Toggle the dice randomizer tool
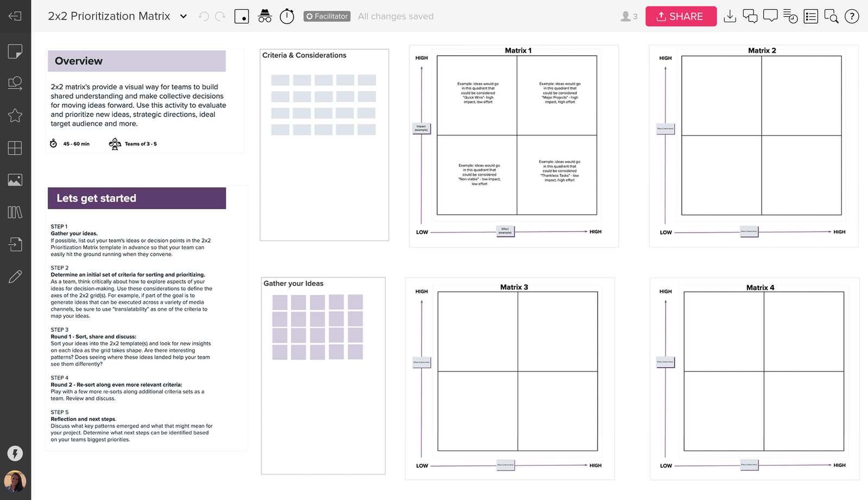Image resolution: width=868 pixels, height=500 pixels. click(241, 16)
